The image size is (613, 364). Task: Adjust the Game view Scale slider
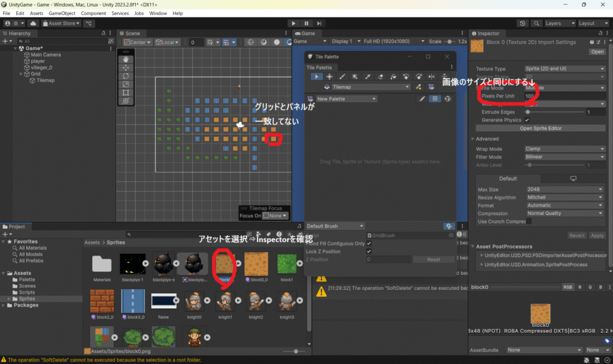[x=450, y=41]
